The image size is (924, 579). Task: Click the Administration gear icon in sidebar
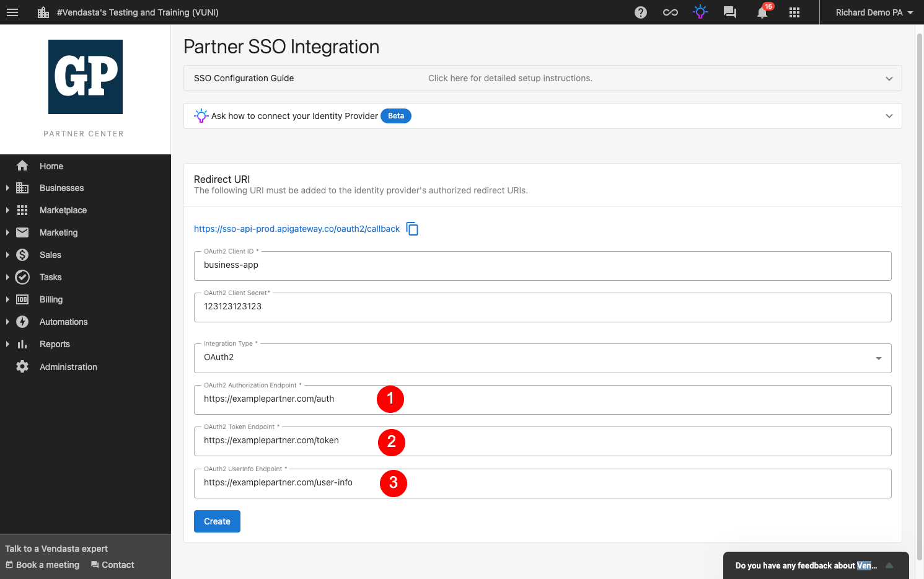(22, 366)
